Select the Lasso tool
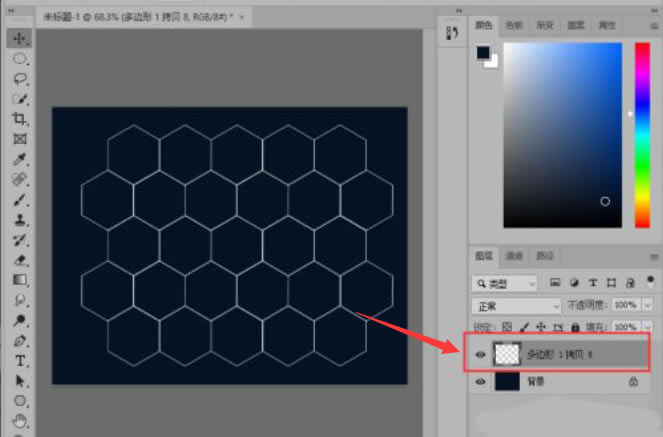Viewport: 663px width, 437px height. click(x=19, y=79)
